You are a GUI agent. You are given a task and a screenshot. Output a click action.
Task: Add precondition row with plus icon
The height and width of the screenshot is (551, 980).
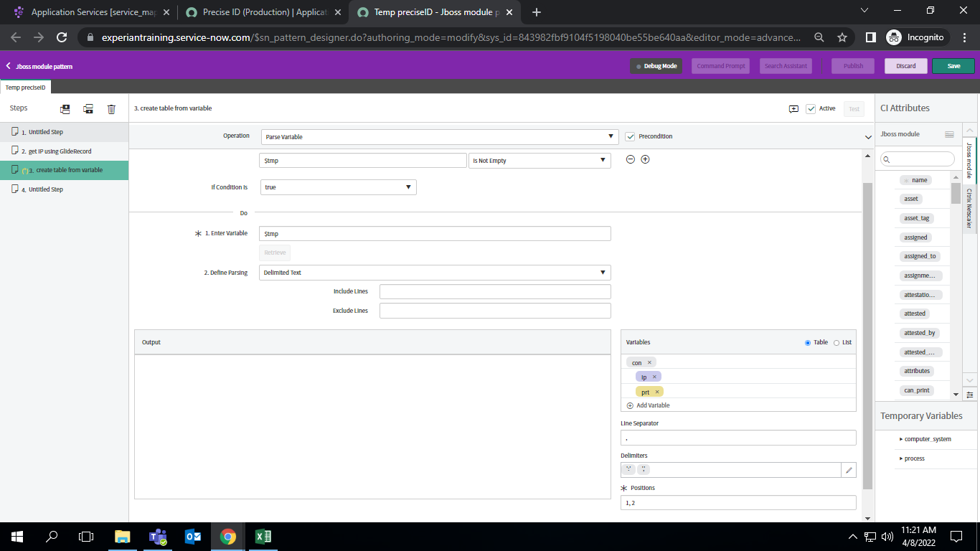(645, 159)
